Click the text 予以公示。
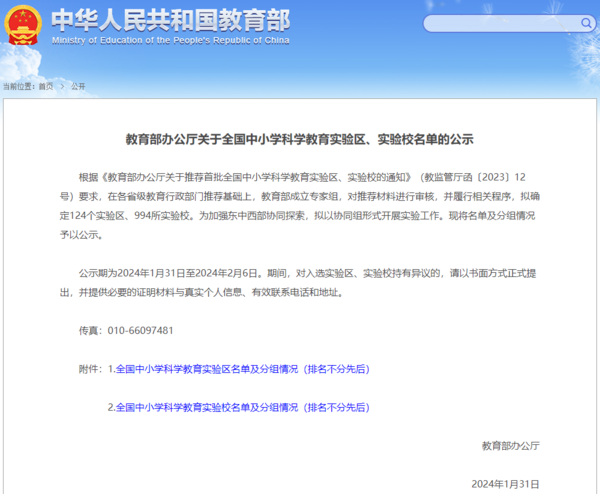 click(81, 235)
